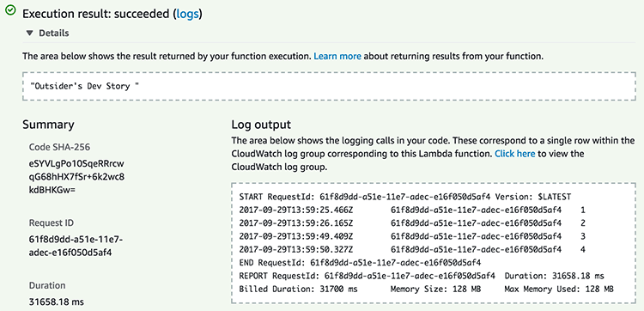Select the Log output heading
This screenshot has width=644, height=311.
(x=261, y=125)
